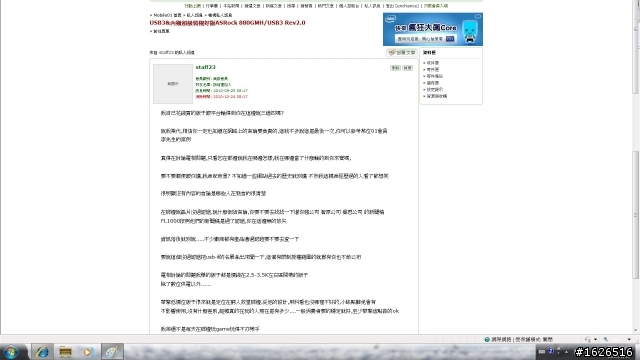Show hidden system tray icons arrow
This screenshot has height=360, width=640.
click(566, 352)
